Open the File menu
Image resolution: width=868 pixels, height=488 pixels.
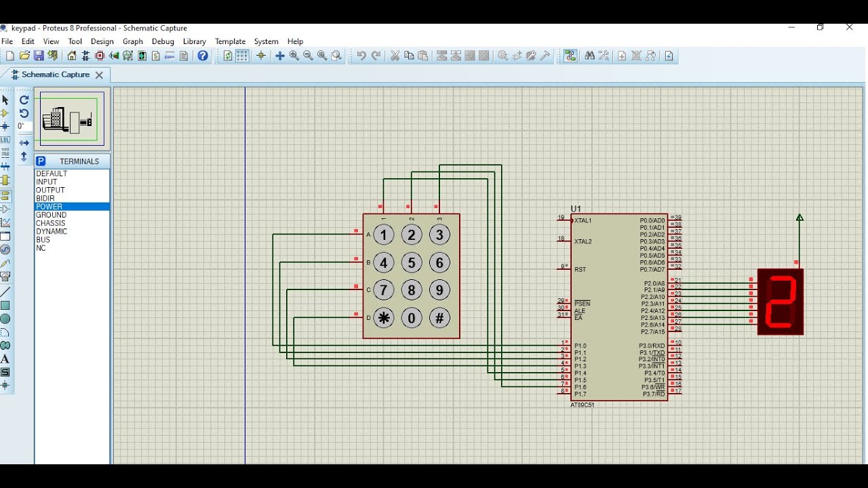[x=7, y=41]
